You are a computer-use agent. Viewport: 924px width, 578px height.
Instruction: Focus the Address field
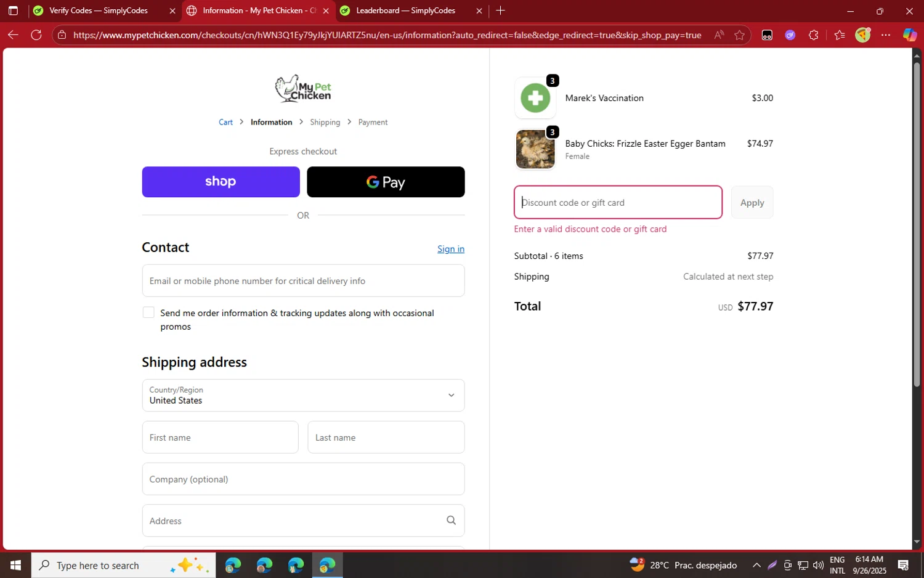(x=303, y=521)
